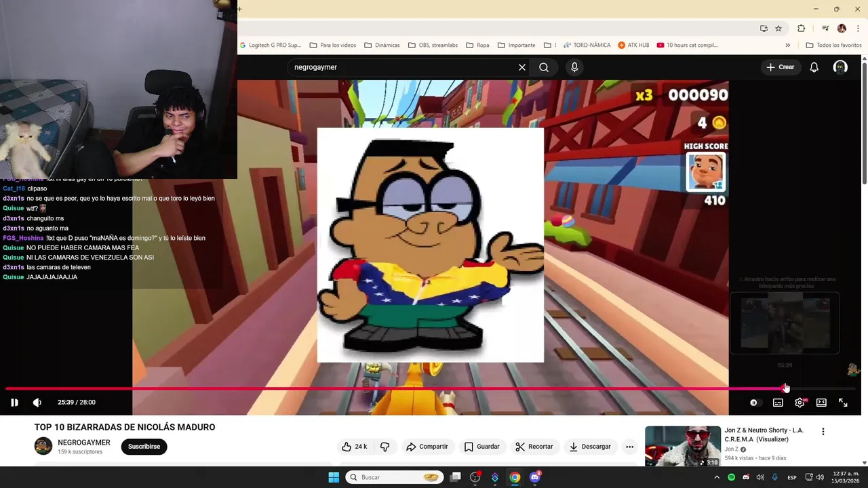
Task: Bookmark this page with star icon
Action: pyautogui.click(x=778, y=28)
